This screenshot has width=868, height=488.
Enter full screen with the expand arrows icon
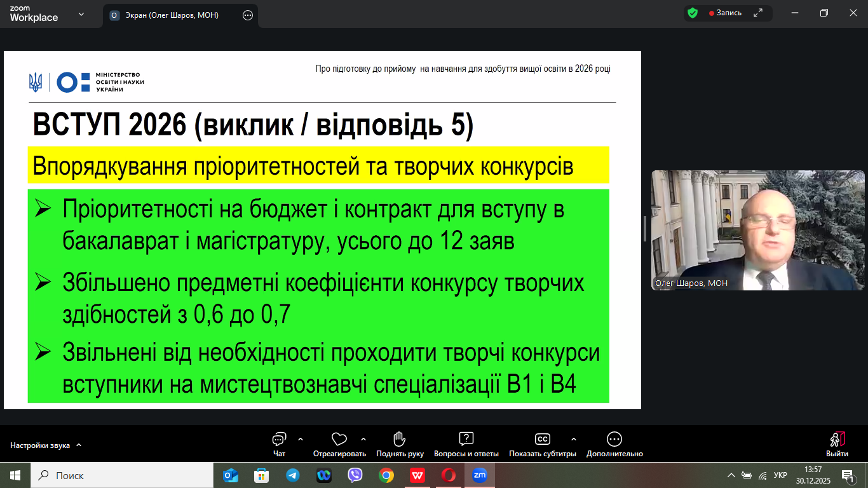[x=758, y=13]
